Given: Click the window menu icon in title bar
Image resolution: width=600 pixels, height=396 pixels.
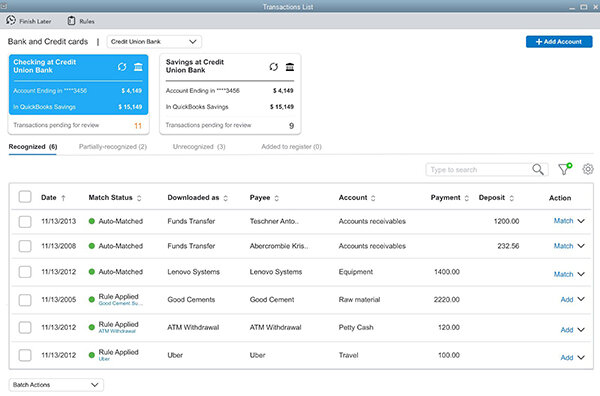Looking at the screenshot, I should pyautogui.click(x=3, y=6).
